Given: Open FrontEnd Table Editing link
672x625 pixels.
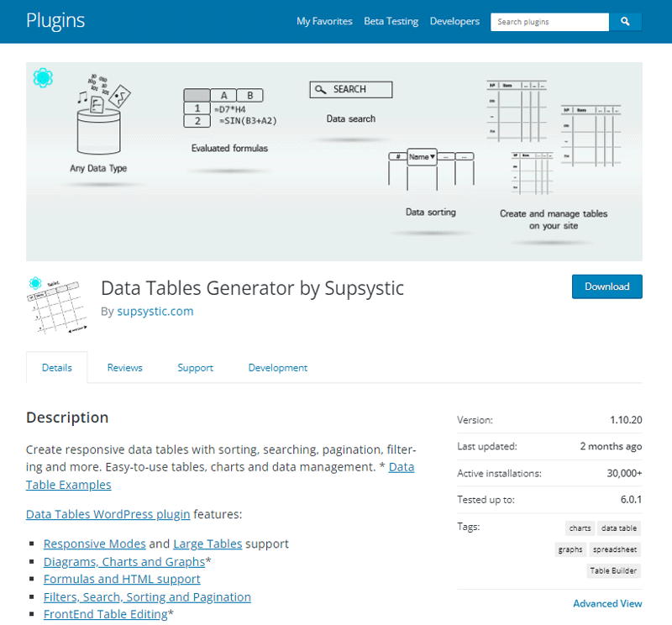Looking at the screenshot, I should click(x=106, y=614).
